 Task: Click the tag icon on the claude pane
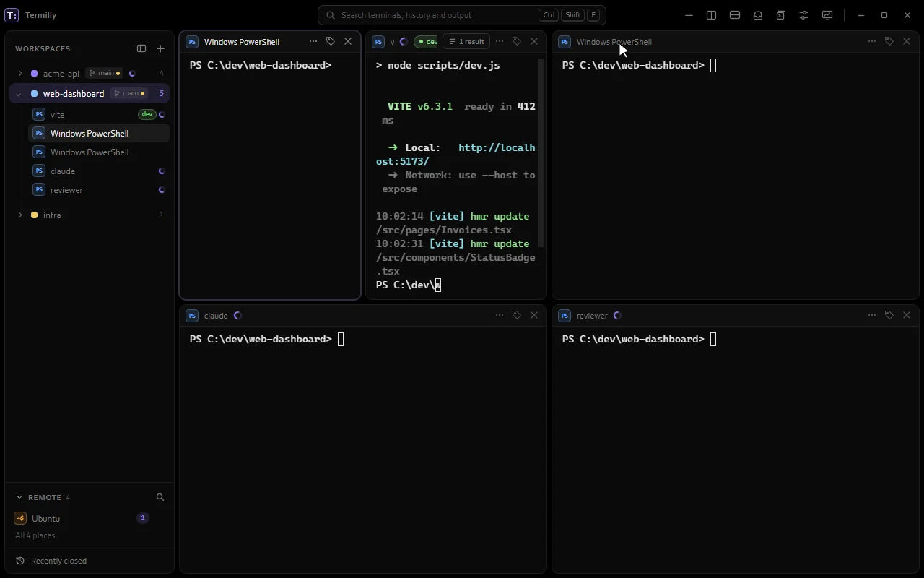tap(517, 315)
